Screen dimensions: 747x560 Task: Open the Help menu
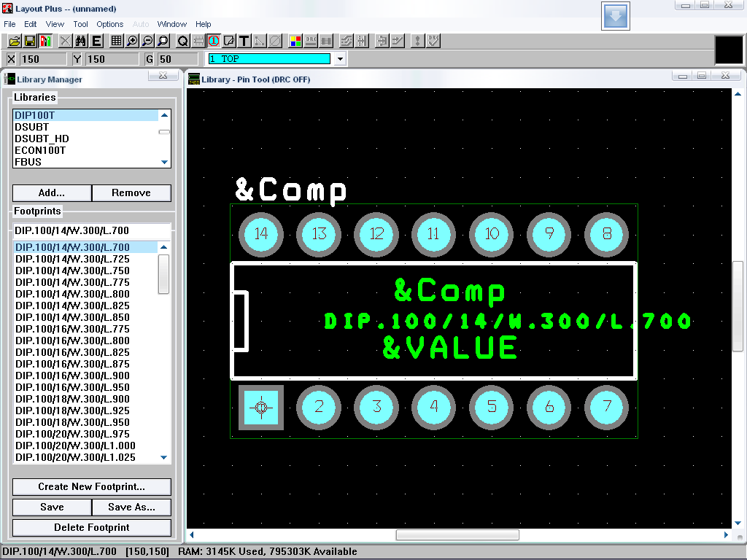(203, 24)
